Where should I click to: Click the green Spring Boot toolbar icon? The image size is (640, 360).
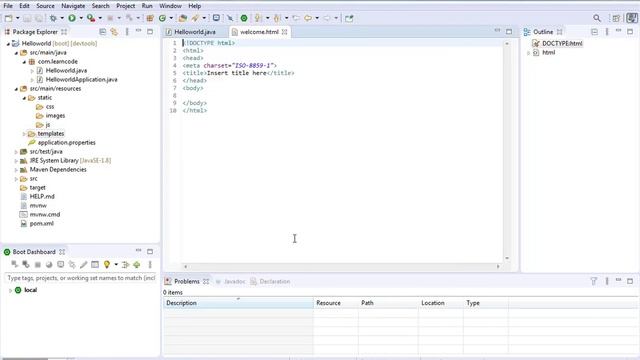click(x=244, y=18)
